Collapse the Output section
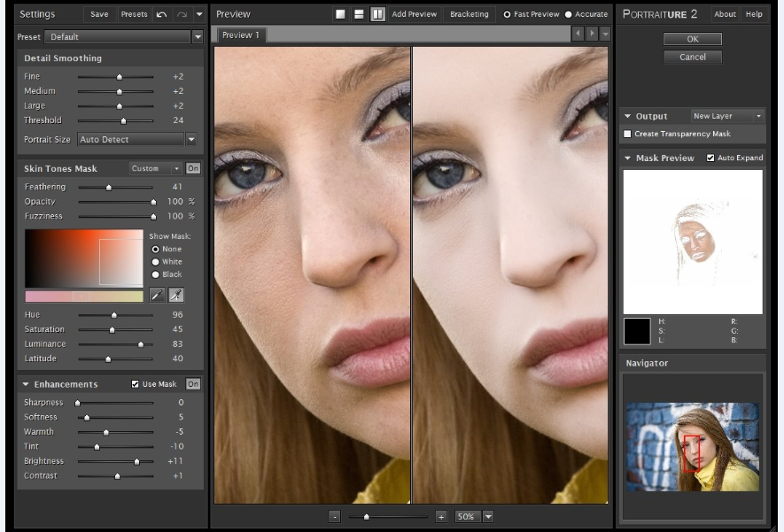784x532 pixels. [x=627, y=116]
